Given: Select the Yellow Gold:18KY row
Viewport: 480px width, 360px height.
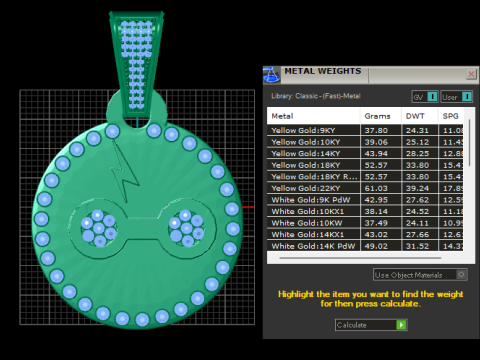Looking at the screenshot, I should [x=365, y=165].
